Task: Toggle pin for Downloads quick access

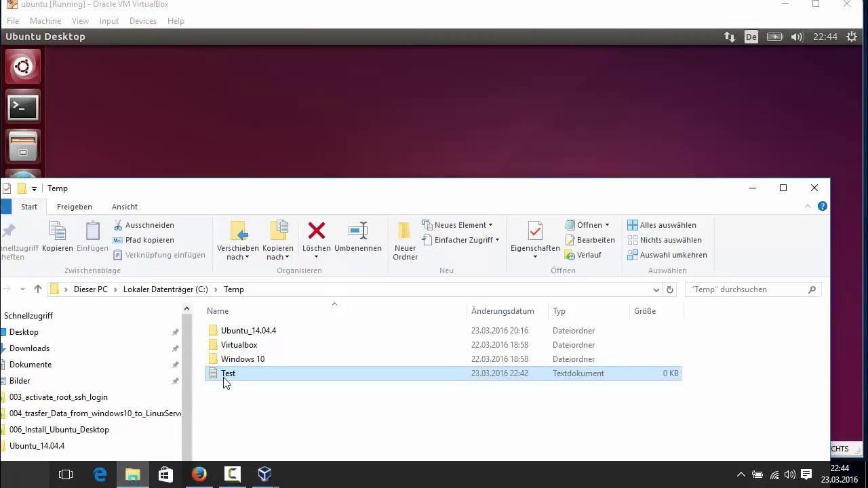Action: coord(175,348)
